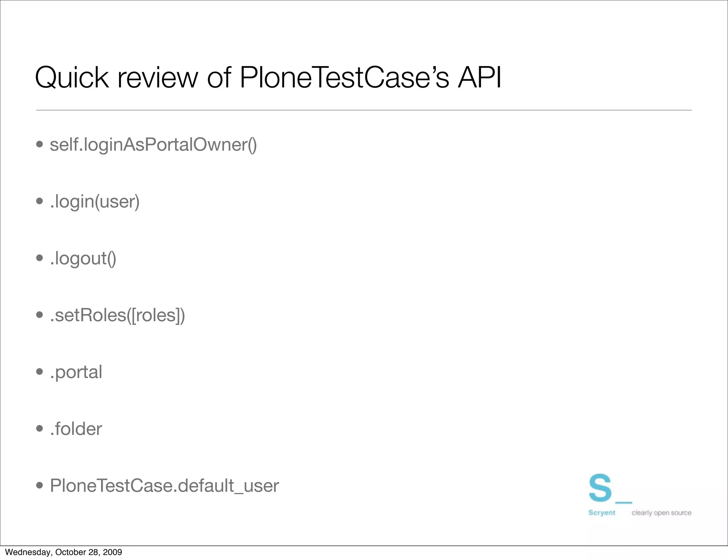
Task: Click the bullet dot beside .folder
Action: (x=40, y=429)
